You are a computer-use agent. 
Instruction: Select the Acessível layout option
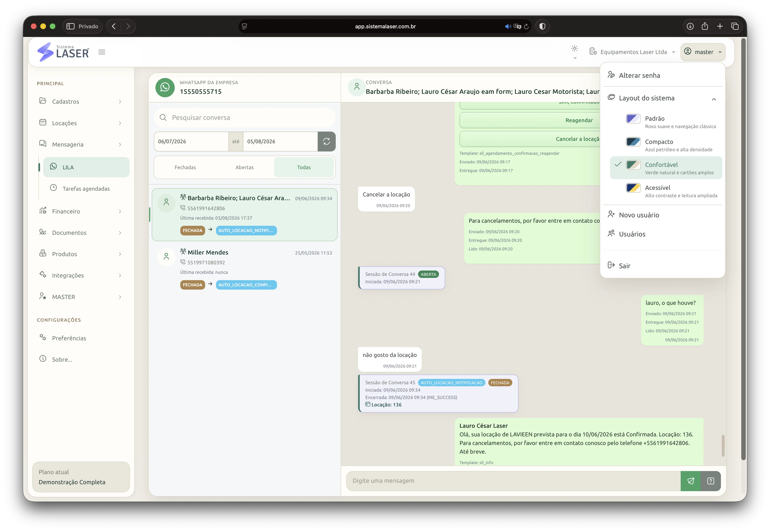(666, 191)
